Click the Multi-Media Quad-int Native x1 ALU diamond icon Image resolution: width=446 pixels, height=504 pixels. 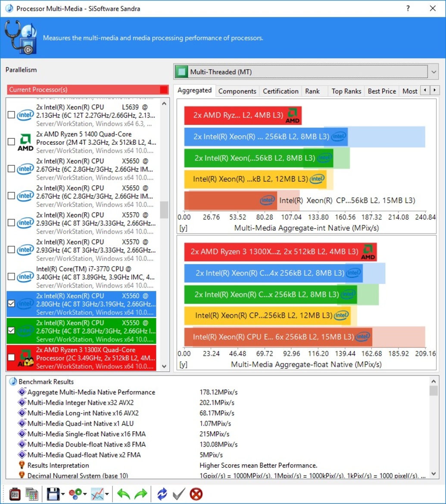coord(22,423)
